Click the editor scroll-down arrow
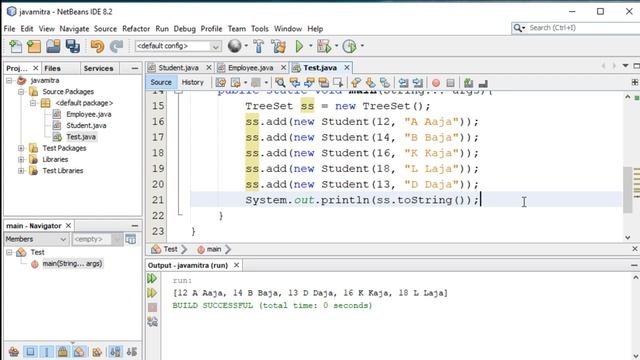The image size is (640, 360). point(627,238)
